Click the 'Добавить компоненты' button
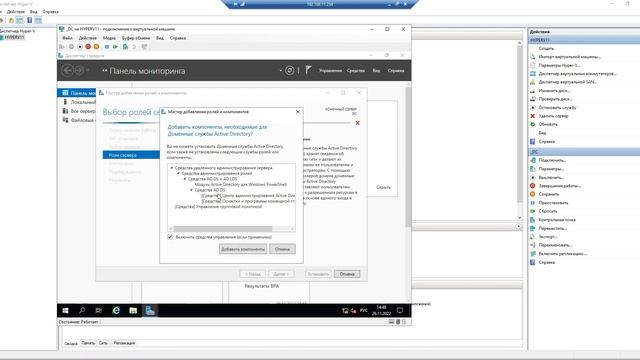 [243, 249]
